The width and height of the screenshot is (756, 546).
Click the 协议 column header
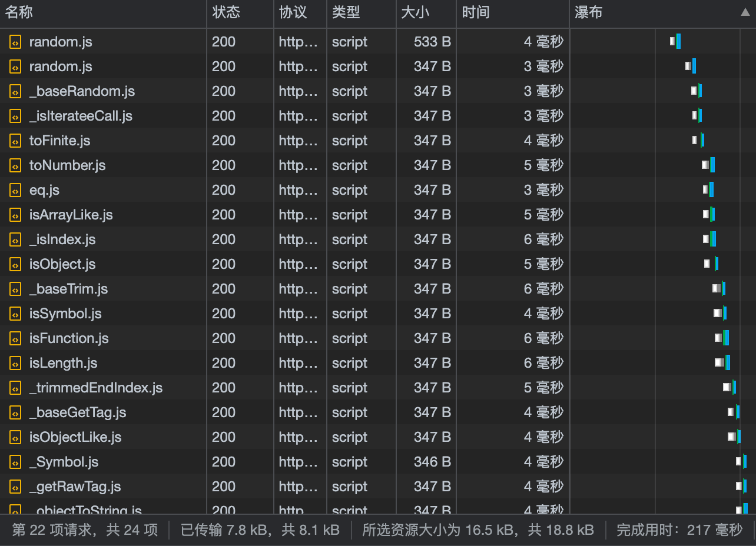(293, 12)
